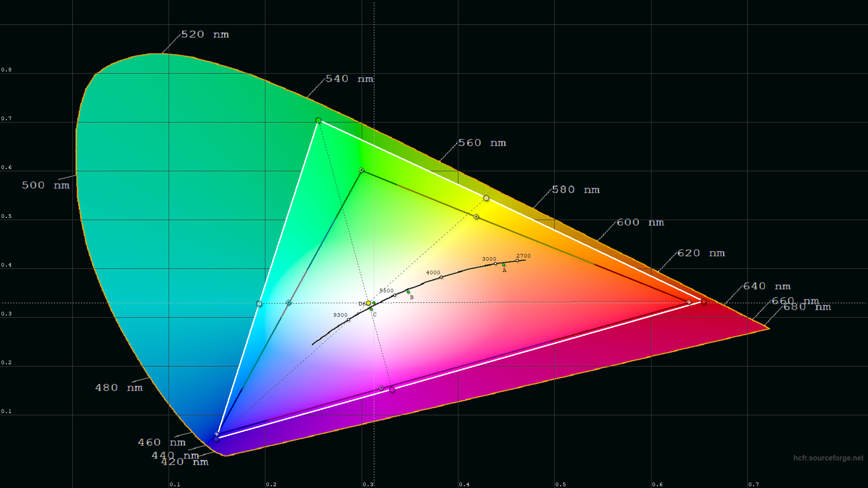Screen dimensions: 868x488
Task: Click the 2700K endpoint marker
Action: [517, 261]
